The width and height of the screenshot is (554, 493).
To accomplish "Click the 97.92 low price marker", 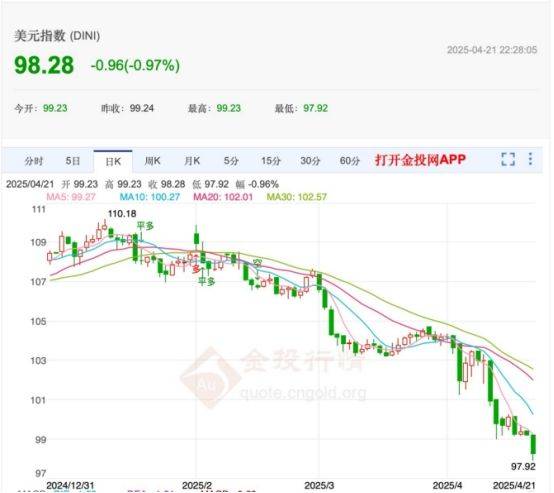I will (x=523, y=466).
